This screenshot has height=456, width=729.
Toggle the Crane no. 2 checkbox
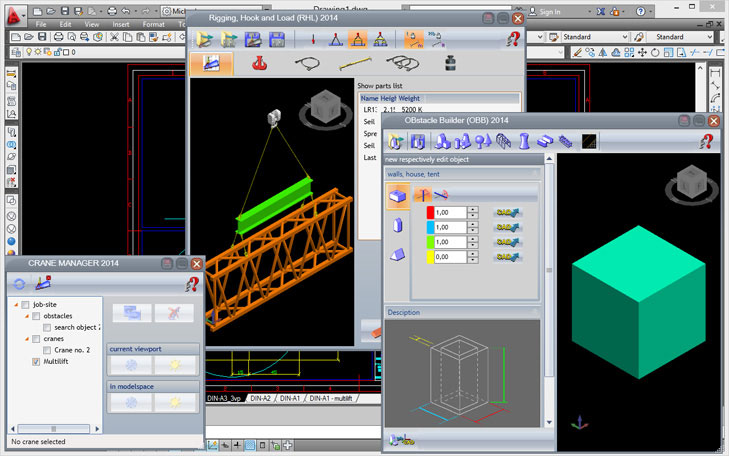47,350
